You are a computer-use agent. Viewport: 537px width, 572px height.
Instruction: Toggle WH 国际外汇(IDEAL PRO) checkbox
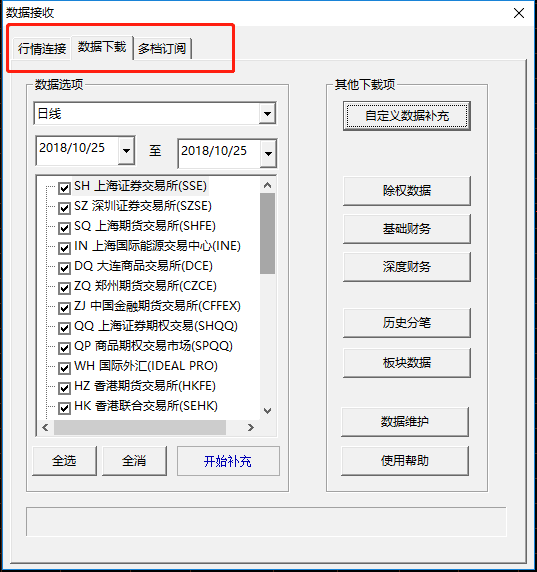point(64,368)
